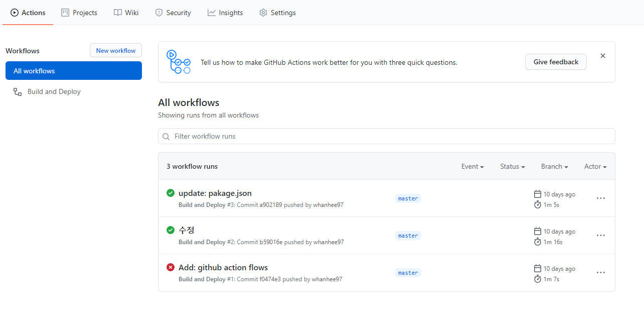644x327 pixels.
Task: Open the Wiki tab
Action: pyautogui.click(x=126, y=13)
